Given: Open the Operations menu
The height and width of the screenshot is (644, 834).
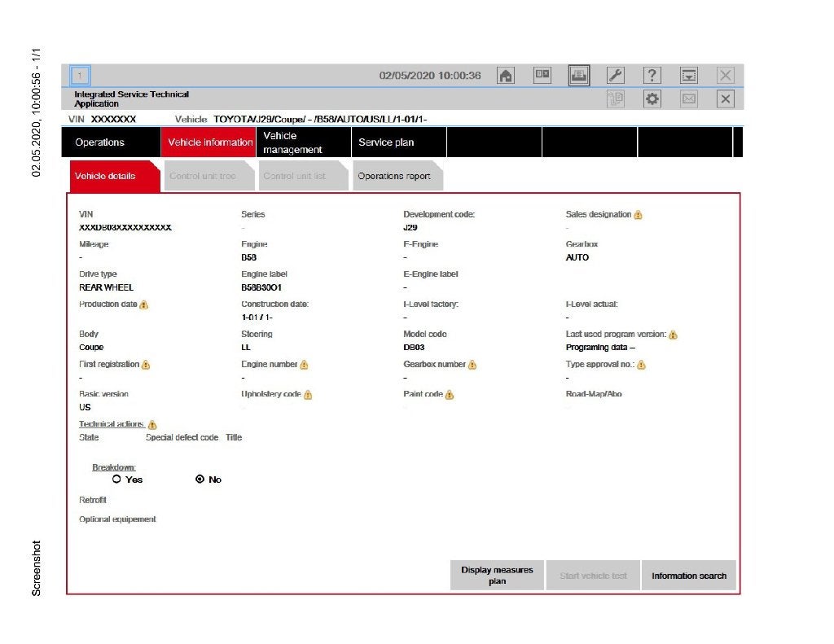Looking at the screenshot, I should pos(111,142).
